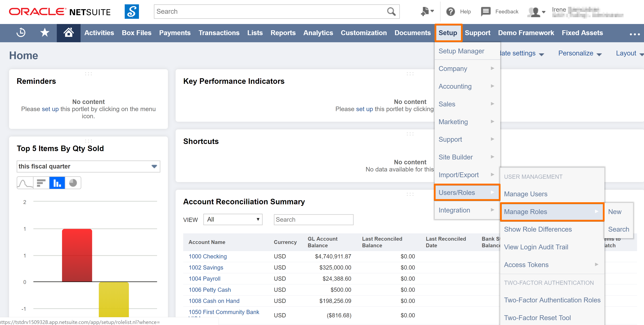Viewport: 644px width, 325px height.
Task: Open the 1008 Cash on Hand link
Action: tap(214, 301)
